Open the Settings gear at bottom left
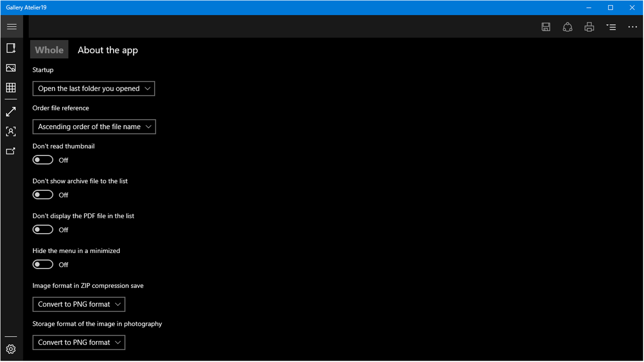644x362 pixels. coord(11,349)
